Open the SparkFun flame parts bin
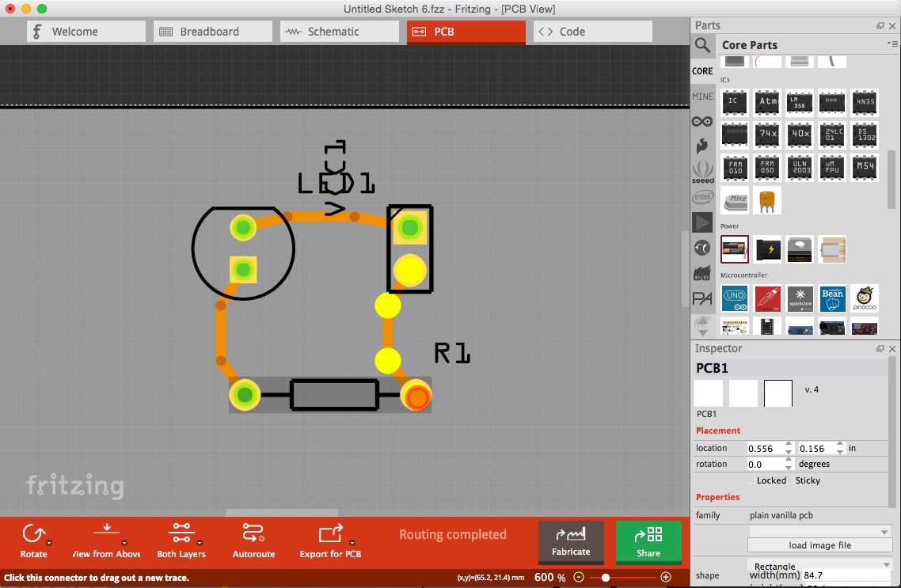Viewport: 901px width, 588px height. pyautogui.click(x=702, y=146)
